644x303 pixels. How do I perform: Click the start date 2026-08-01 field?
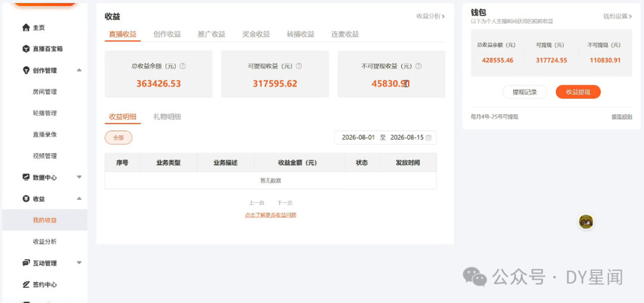[x=358, y=138]
